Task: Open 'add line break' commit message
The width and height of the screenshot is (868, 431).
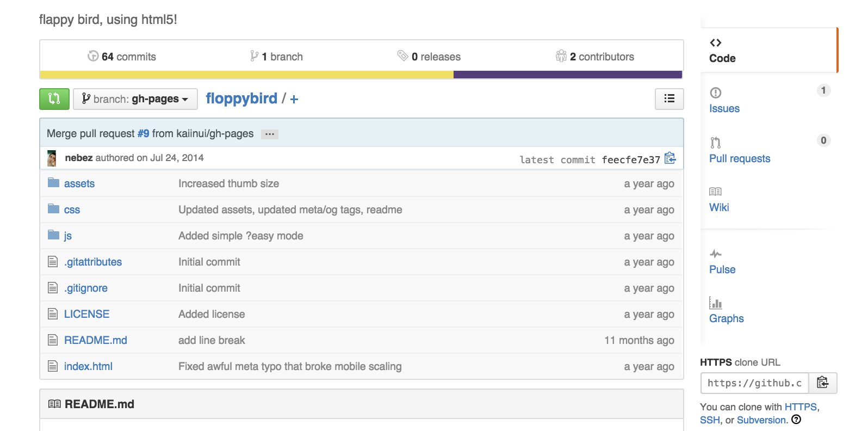Action: (212, 340)
